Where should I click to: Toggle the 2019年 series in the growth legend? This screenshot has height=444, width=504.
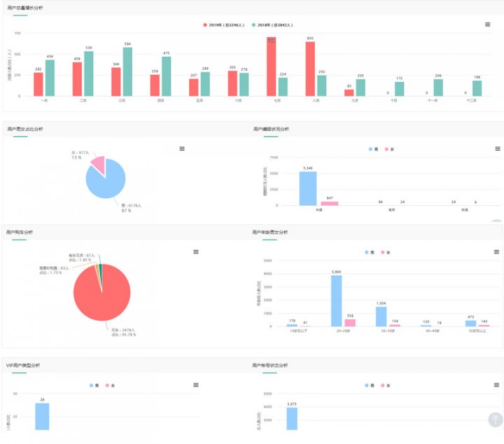click(x=224, y=25)
